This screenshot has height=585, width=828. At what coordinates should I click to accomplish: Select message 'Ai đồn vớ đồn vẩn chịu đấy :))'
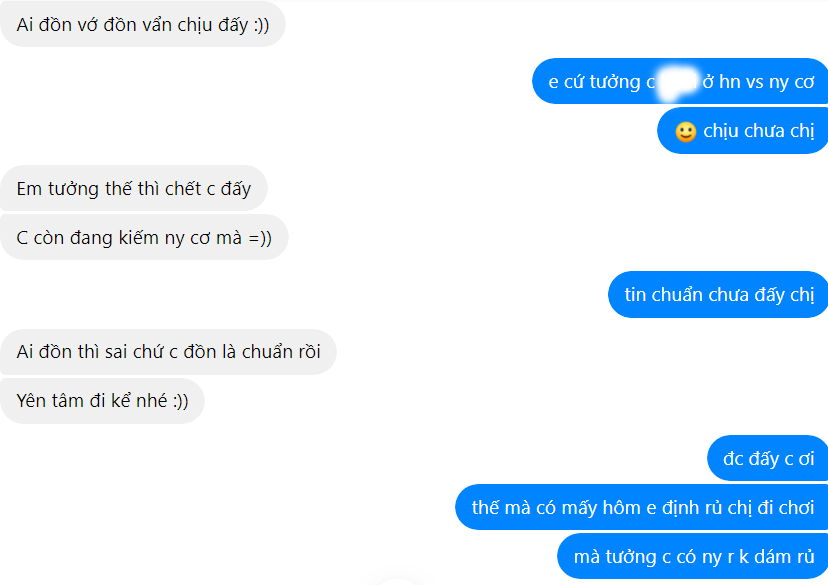[x=143, y=24]
